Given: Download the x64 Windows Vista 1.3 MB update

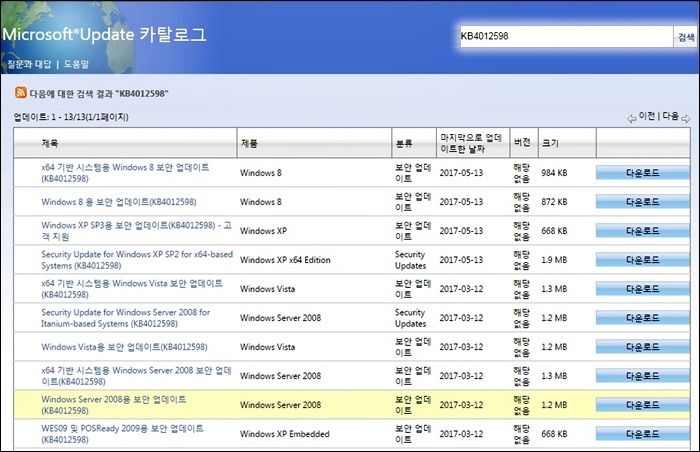Looking at the screenshot, I should (x=642, y=289).
